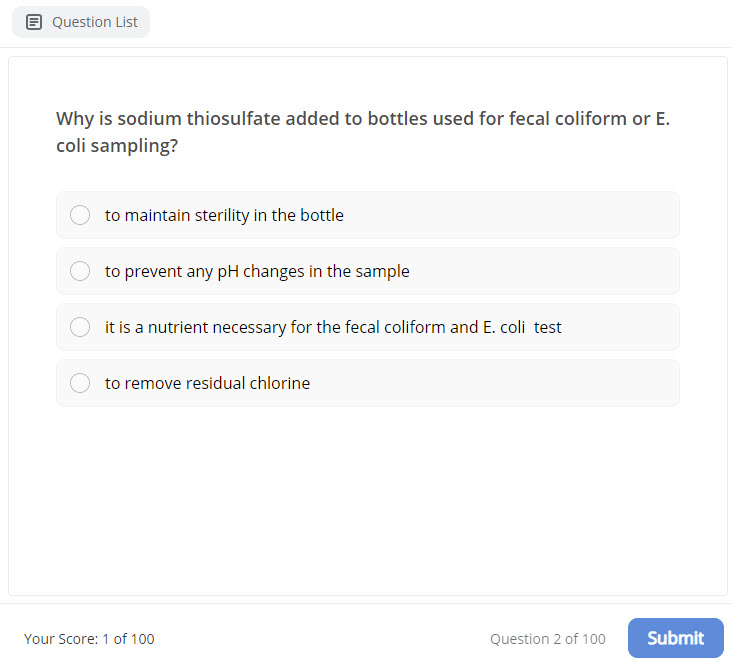Image resolution: width=731 pixels, height=664 pixels.
Task: Click the "coli sampling?" line of the question
Action: point(117,146)
